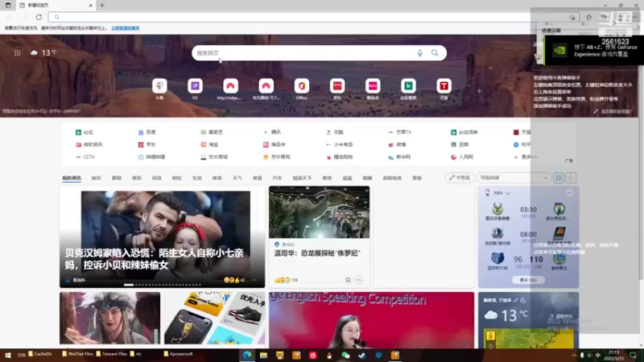Open the Beckham family headline article

pos(163,237)
